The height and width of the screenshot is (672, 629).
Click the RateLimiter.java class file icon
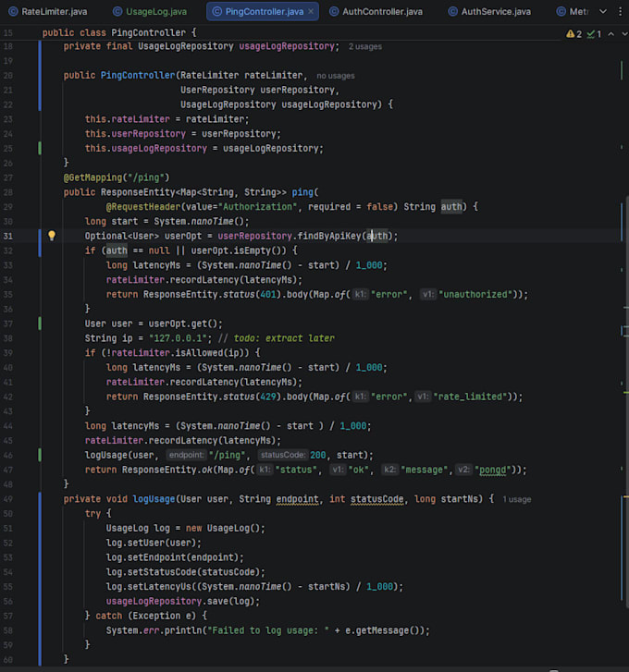14,12
